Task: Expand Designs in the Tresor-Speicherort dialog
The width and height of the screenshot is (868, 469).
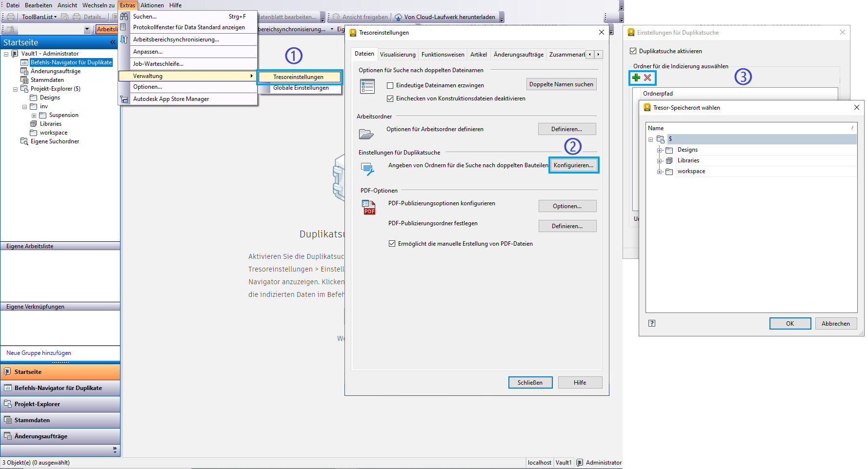Action: tap(660, 150)
